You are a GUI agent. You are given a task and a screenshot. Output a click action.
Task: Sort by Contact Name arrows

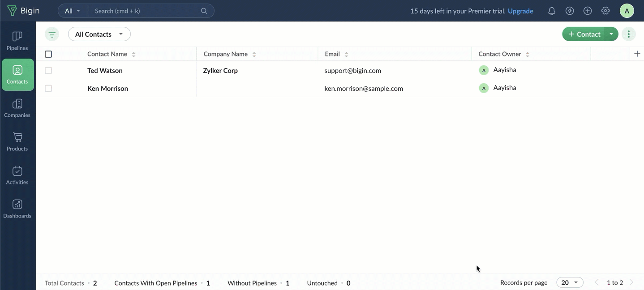[x=133, y=54]
